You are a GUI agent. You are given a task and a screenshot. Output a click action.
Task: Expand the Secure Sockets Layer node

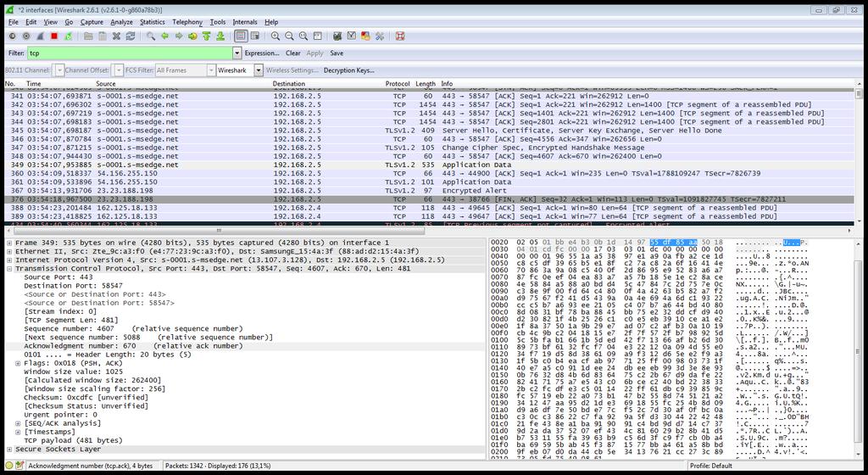[9, 449]
